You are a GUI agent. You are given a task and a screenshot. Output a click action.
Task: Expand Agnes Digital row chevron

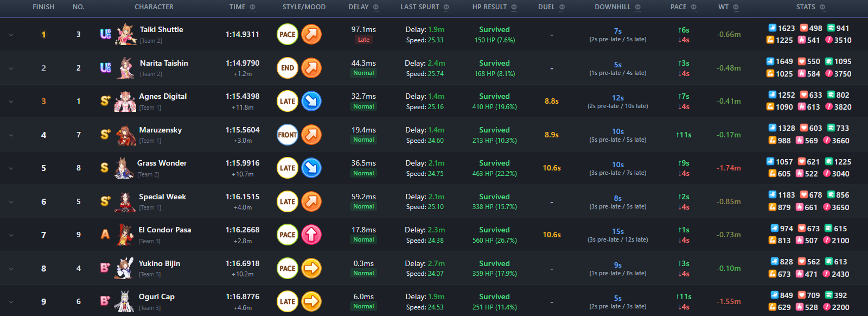point(11,102)
